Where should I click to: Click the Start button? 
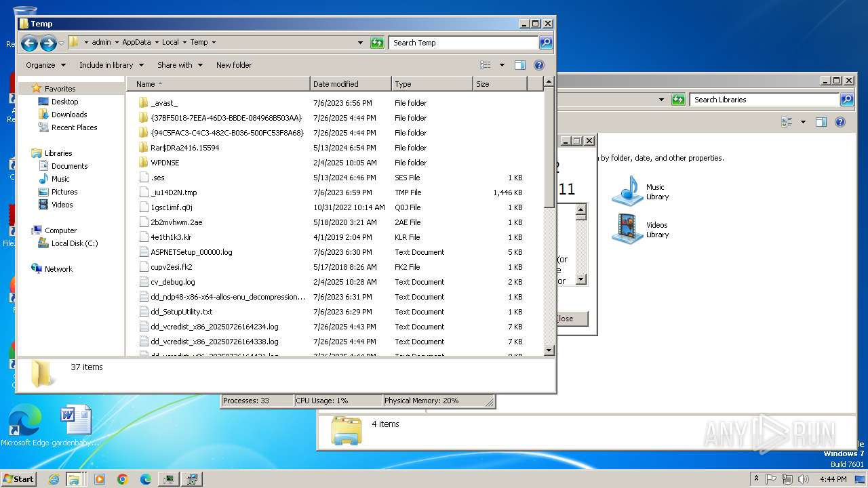(18, 479)
